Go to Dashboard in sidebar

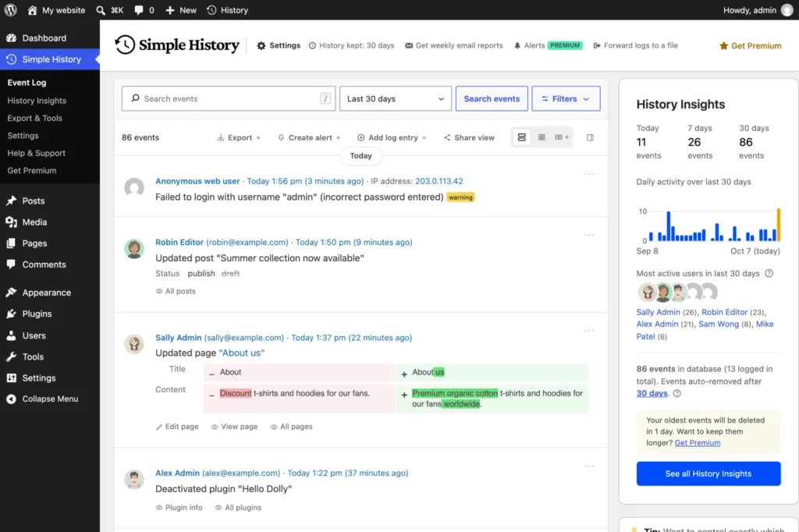[50, 38]
